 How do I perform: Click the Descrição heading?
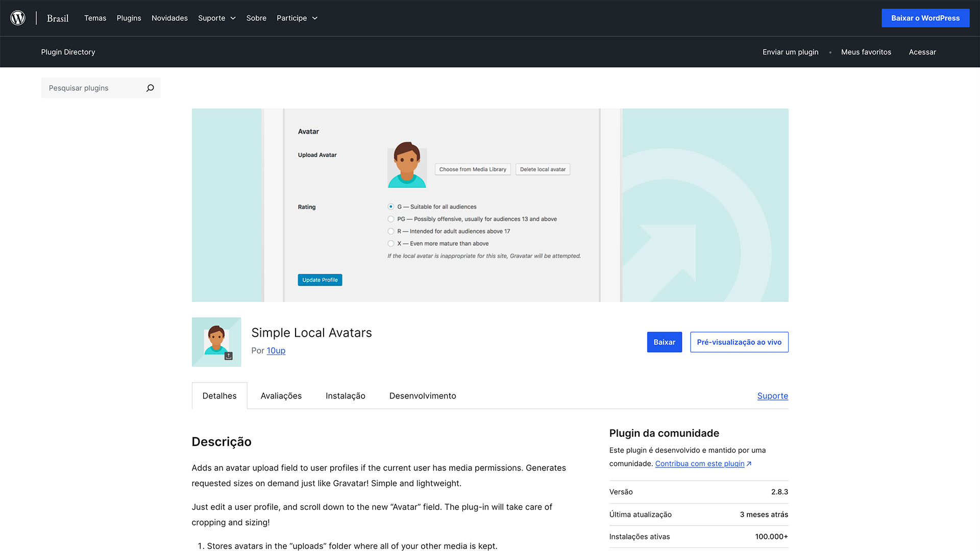222,442
